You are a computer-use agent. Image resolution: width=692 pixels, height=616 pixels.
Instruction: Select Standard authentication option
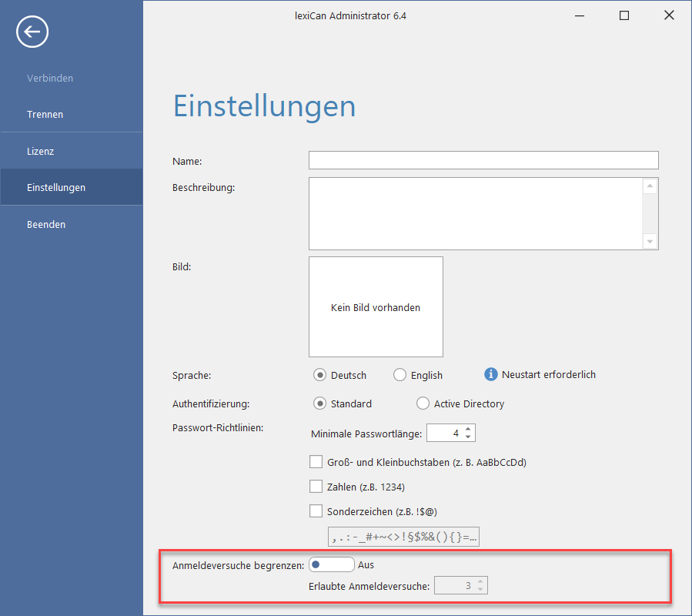[321, 403]
